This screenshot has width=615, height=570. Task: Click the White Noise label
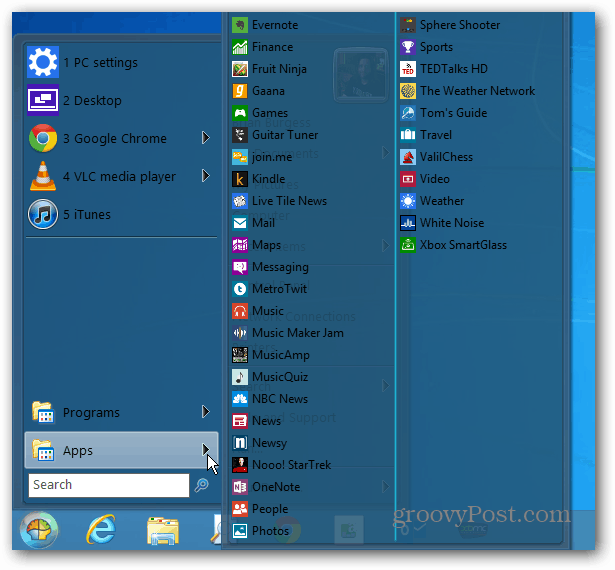point(452,223)
